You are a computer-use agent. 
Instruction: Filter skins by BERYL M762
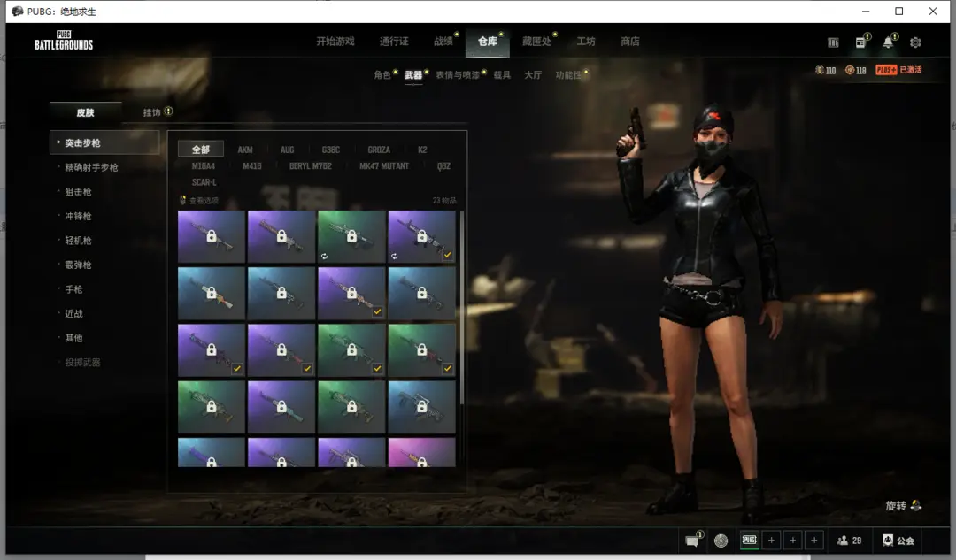311,165
